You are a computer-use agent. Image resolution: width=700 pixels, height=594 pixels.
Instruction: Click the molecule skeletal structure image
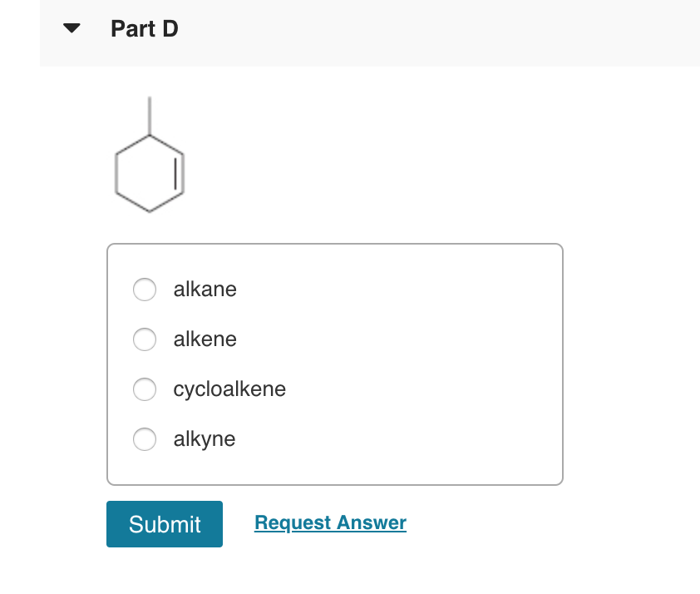point(150,158)
